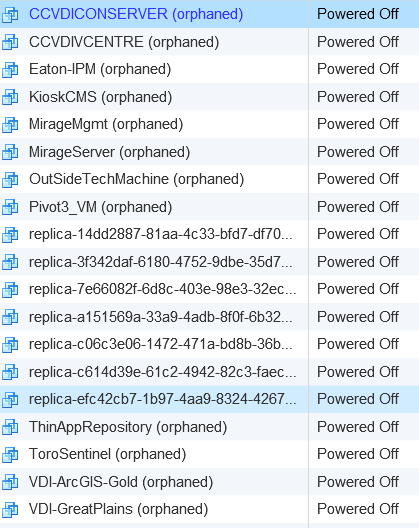Click the VM icon beside CCVDICONSERVER
This screenshot has height=528, width=419.
(x=10, y=15)
